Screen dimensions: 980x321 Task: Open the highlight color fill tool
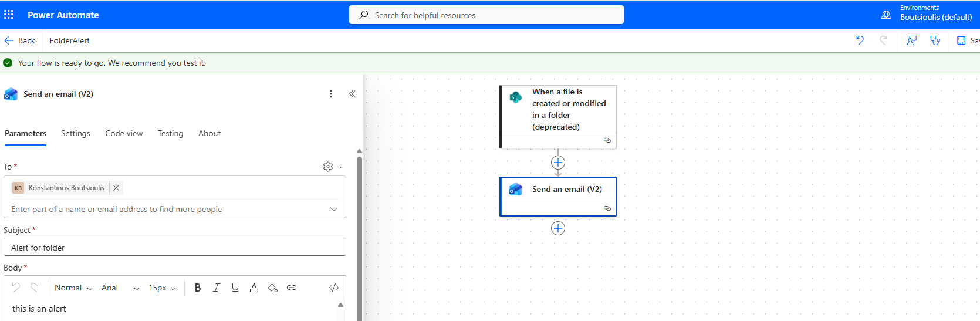click(x=273, y=288)
